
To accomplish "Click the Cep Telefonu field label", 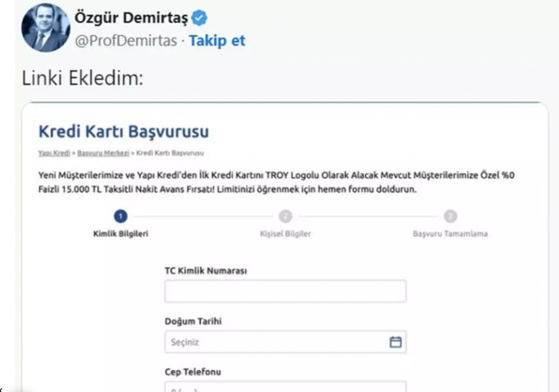I will click(x=193, y=372).
